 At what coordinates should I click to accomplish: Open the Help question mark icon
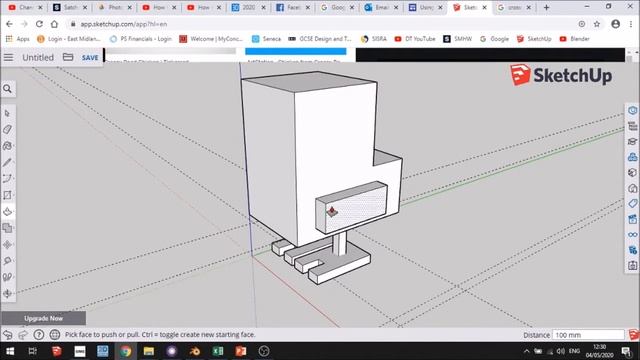[x=39, y=335]
